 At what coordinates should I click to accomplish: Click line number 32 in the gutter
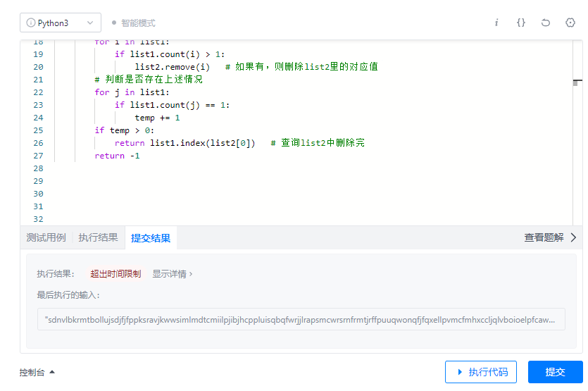pyautogui.click(x=38, y=219)
